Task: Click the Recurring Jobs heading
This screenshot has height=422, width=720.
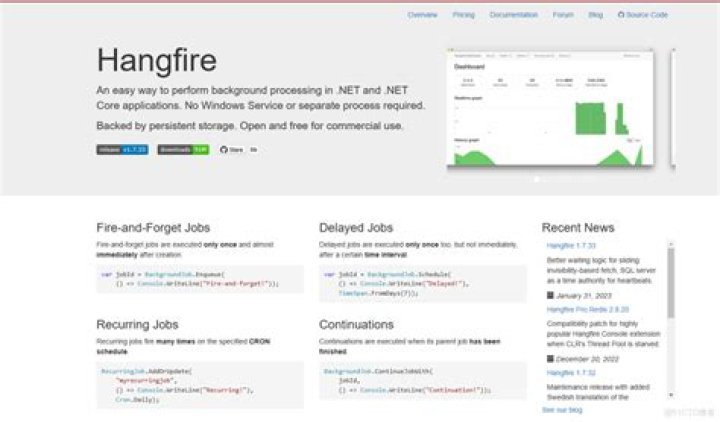Action: coord(137,325)
